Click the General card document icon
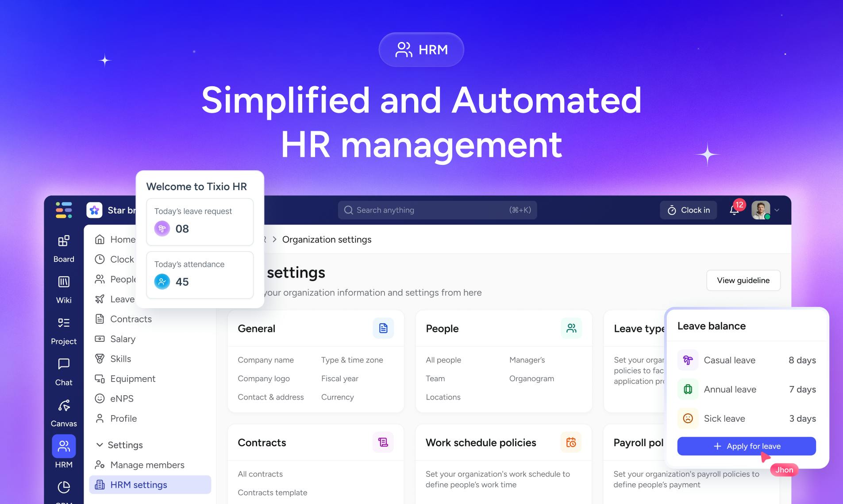Viewport: 843px width, 504px height. pyautogui.click(x=383, y=328)
